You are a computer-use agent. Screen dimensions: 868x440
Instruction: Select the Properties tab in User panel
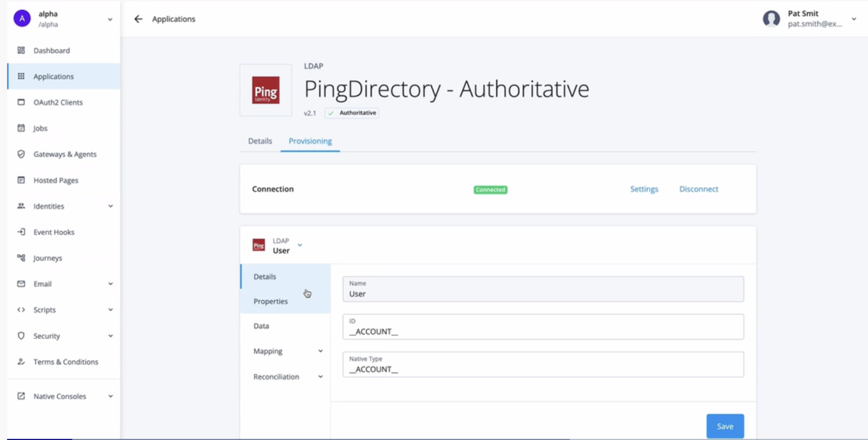270,301
